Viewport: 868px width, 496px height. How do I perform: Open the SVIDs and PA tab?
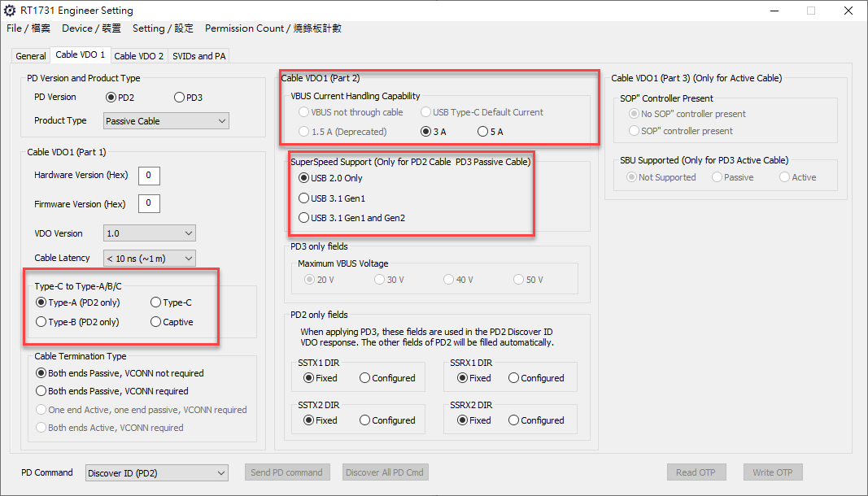199,56
